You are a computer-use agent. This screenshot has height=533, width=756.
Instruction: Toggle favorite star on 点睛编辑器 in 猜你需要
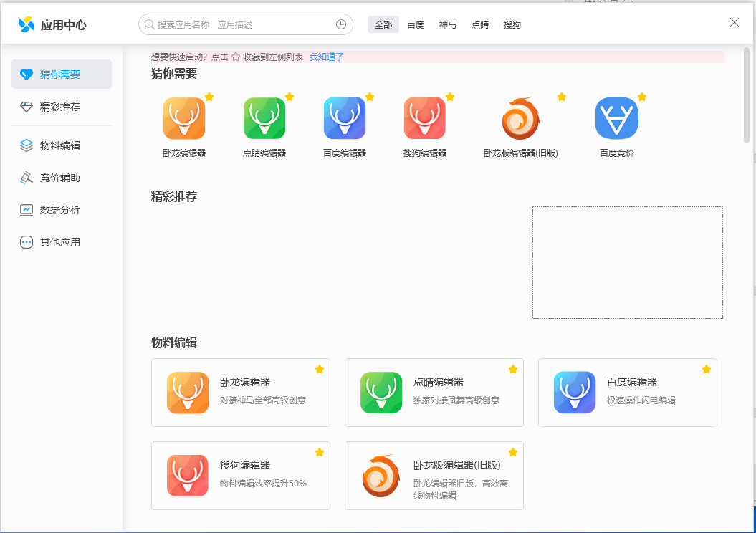[290, 97]
